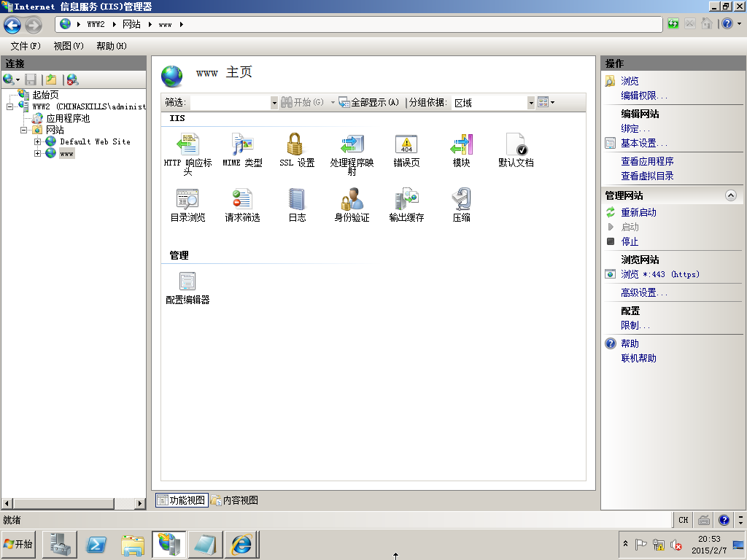Collapse the 网站 tree node

click(23, 130)
